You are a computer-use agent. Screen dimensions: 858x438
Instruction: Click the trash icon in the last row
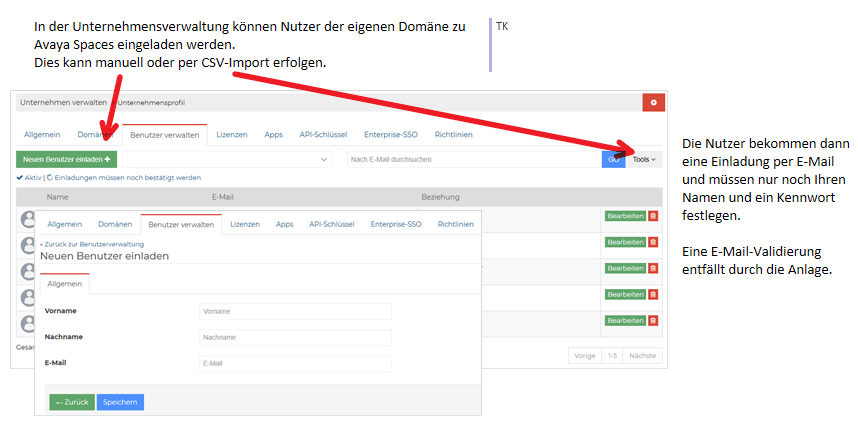coord(653,320)
